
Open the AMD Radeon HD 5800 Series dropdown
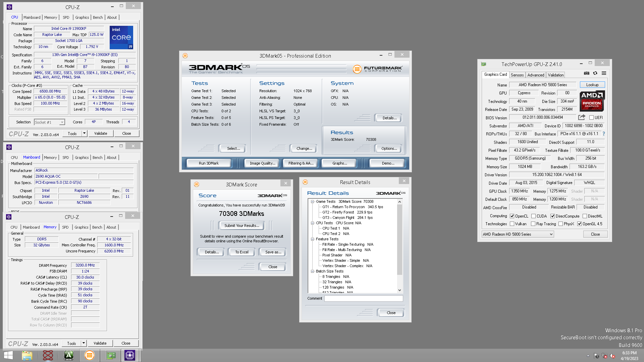coord(518,234)
